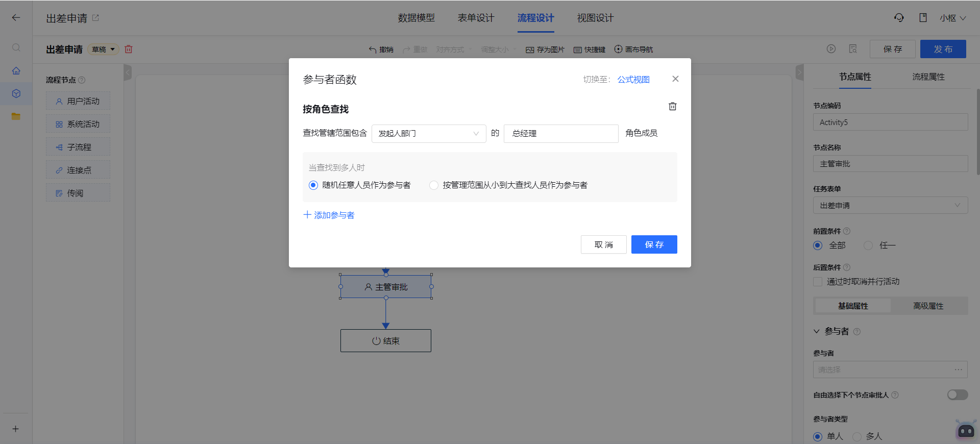This screenshot has height=444, width=980.
Task: Open 调整大小 resize dropdown
Action: 499,50
